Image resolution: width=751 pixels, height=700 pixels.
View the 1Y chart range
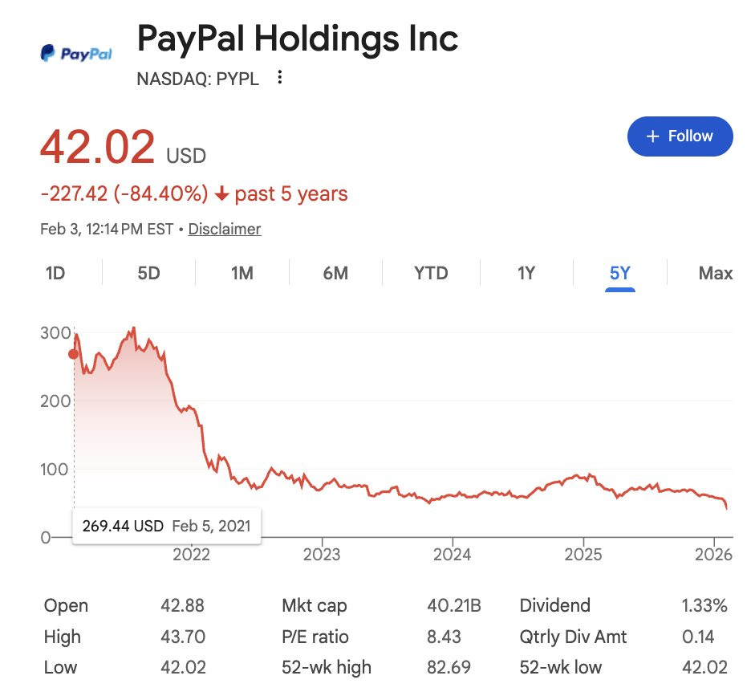[526, 273]
